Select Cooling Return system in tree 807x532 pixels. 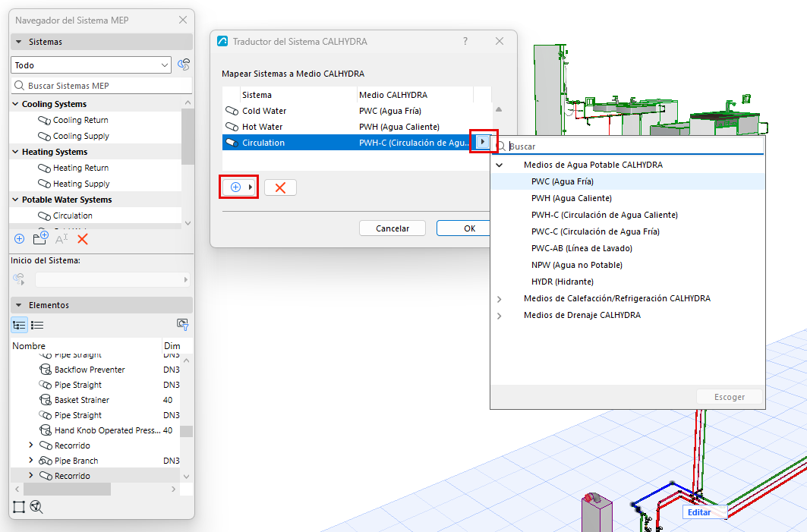click(80, 120)
